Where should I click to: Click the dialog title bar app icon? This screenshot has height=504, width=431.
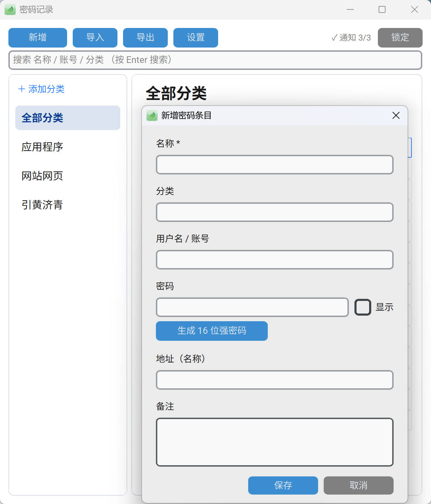point(152,115)
